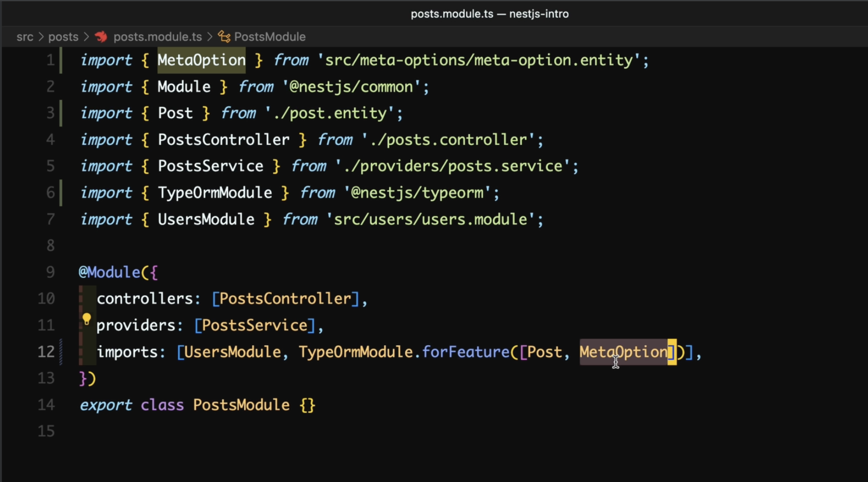This screenshot has width=868, height=482.
Task: Click the lightbulb quick-fix icon on line 11
Action: point(87,319)
